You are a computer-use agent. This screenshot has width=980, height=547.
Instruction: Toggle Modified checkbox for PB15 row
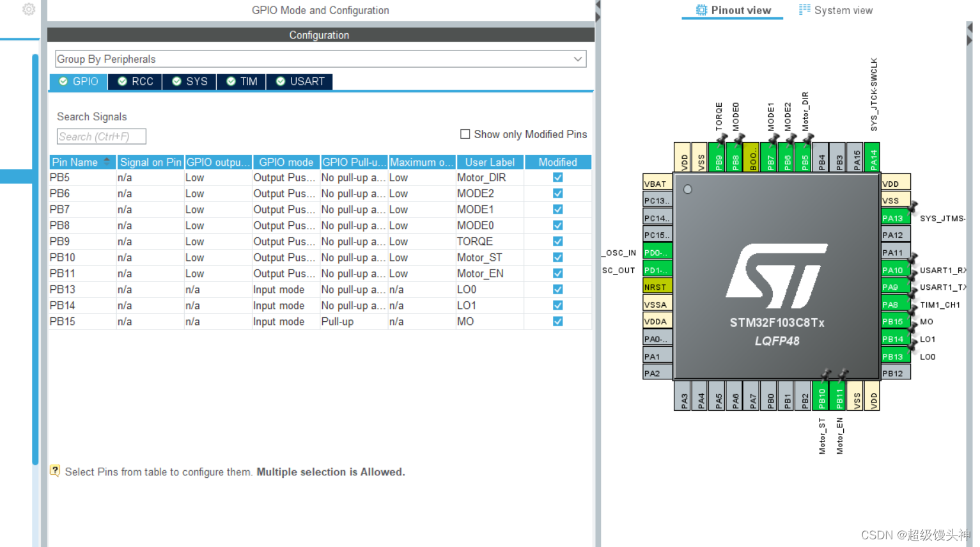pyautogui.click(x=558, y=321)
